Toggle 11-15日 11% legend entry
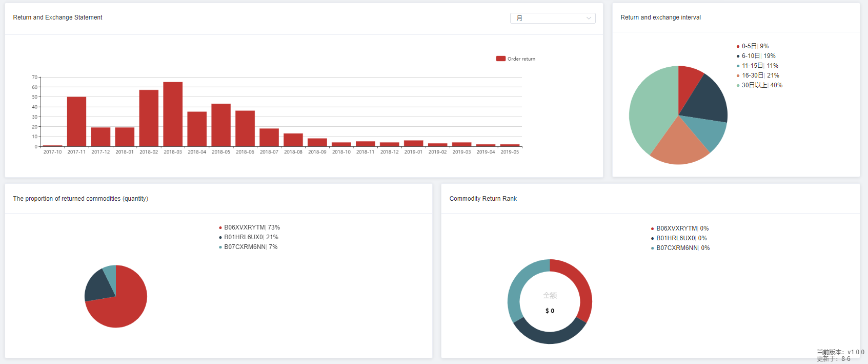Viewport: 868px width, 364px height. [x=757, y=66]
